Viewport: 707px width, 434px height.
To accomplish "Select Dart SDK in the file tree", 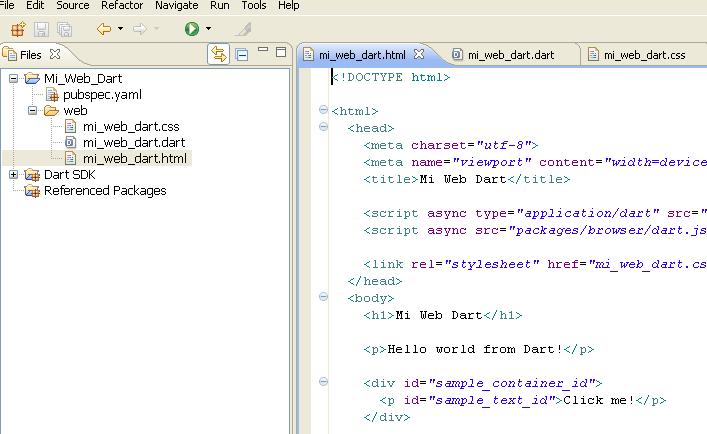I will point(69,174).
